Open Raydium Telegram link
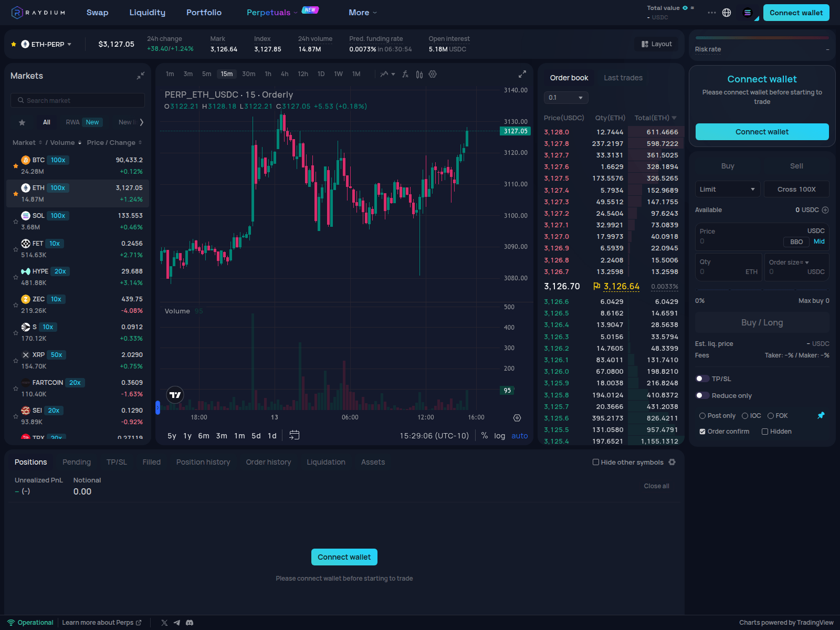Viewport: 840px width, 630px height. coord(177,623)
